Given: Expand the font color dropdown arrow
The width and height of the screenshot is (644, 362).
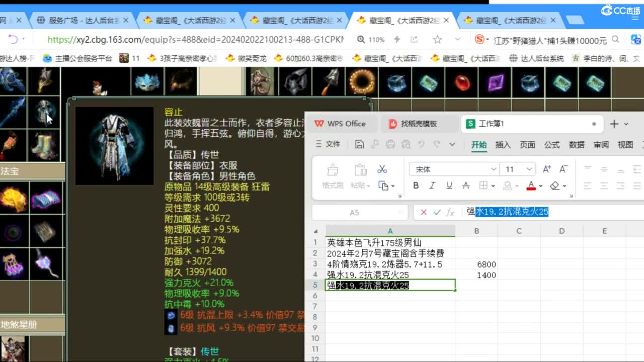Looking at the screenshot, I should [540, 186].
